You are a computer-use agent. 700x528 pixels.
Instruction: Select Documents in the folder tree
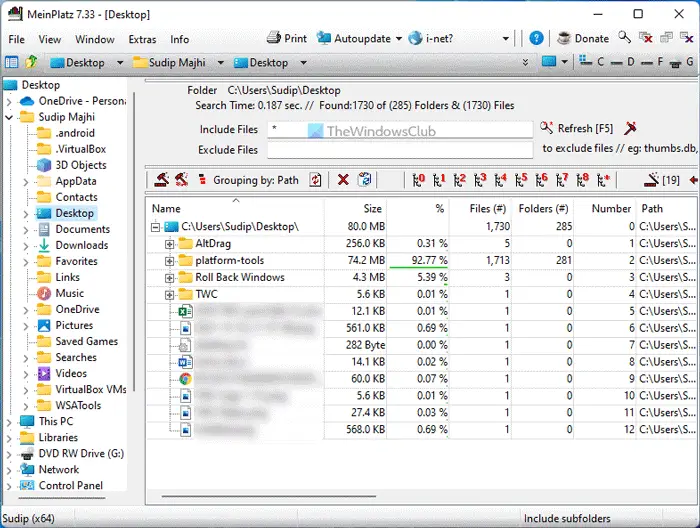[83, 229]
